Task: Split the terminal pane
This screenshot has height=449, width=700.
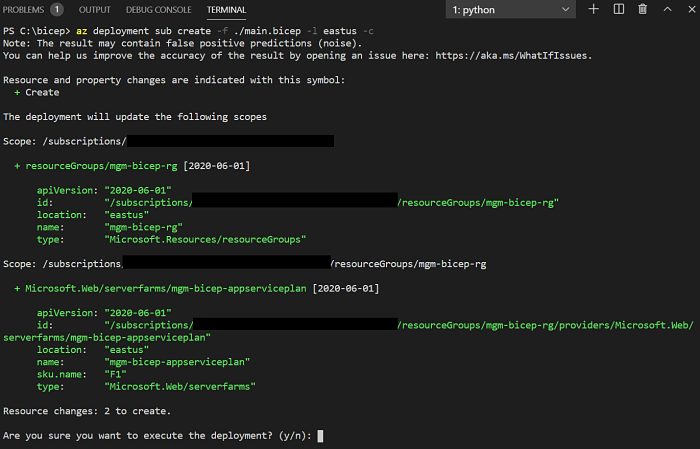Action: 618,9
